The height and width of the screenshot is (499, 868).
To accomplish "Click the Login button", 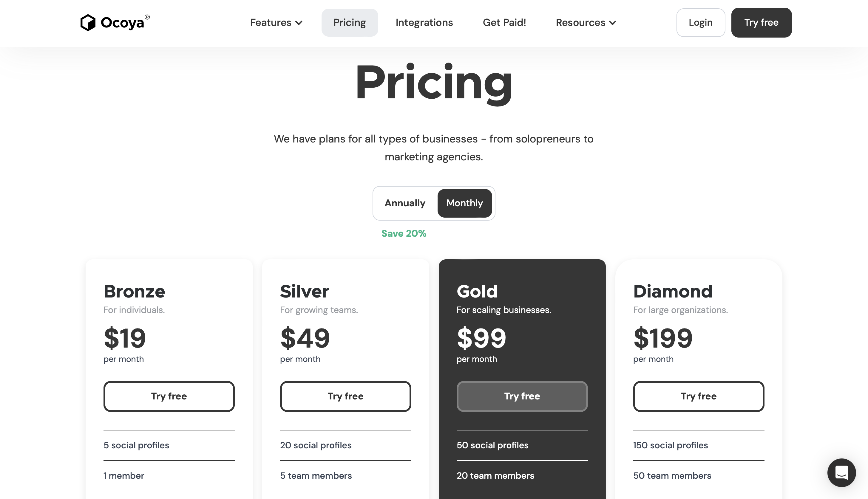I will [700, 23].
